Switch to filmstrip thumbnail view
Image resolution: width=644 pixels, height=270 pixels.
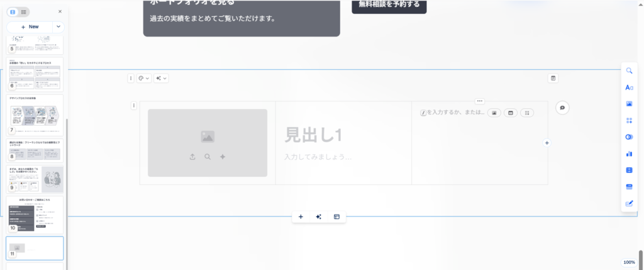(13, 11)
